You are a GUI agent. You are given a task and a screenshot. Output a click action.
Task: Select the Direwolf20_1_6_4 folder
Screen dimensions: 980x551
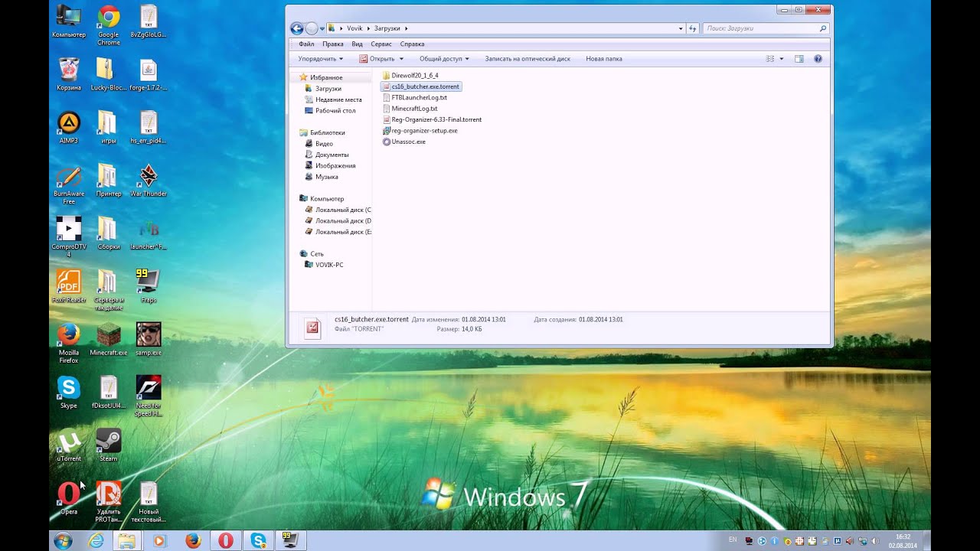[414, 76]
